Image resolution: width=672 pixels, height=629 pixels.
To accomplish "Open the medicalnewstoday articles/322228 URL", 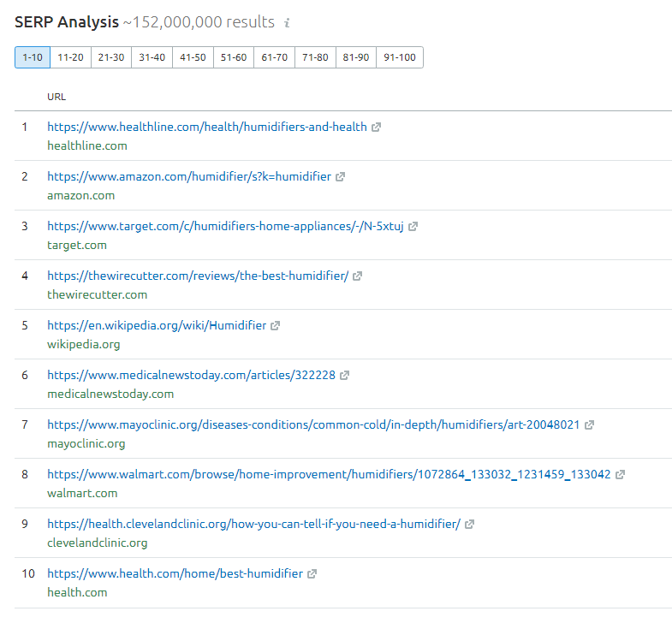I will pyautogui.click(x=191, y=376).
